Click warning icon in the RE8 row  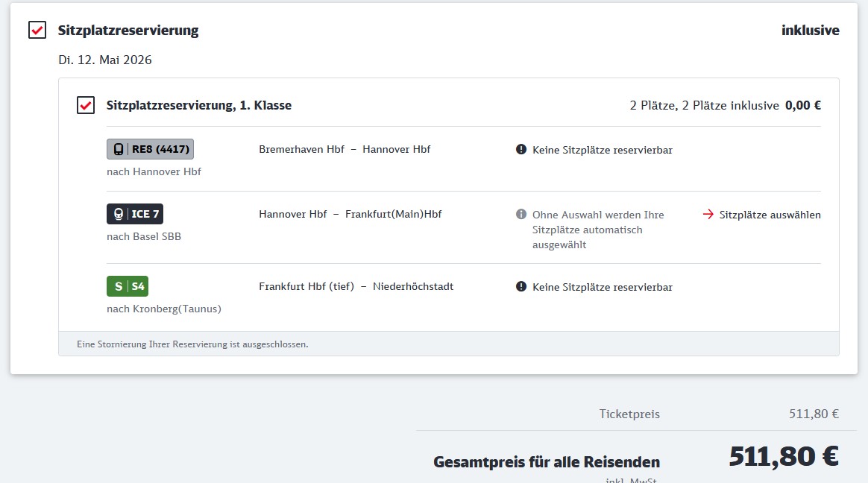point(521,150)
